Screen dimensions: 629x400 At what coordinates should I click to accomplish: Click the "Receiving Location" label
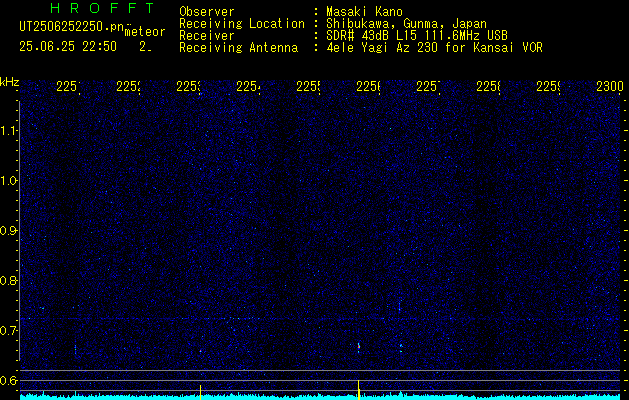[x=242, y=24]
